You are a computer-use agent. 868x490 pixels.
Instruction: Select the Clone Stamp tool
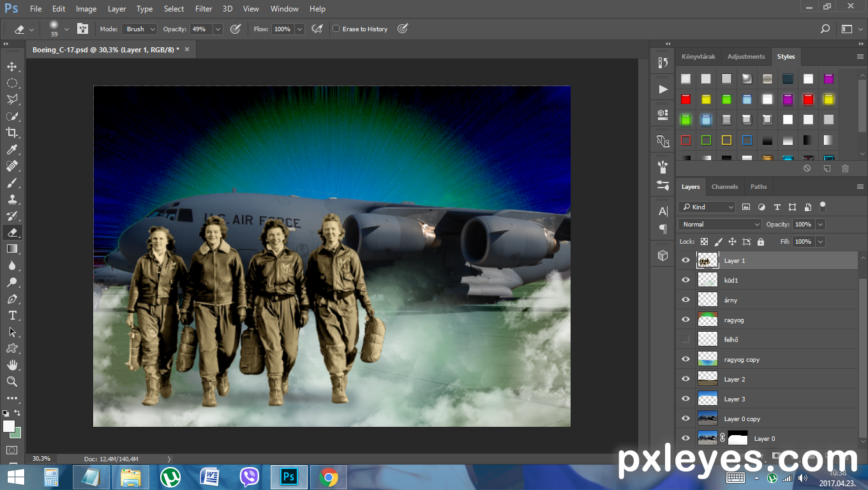(12, 199)
